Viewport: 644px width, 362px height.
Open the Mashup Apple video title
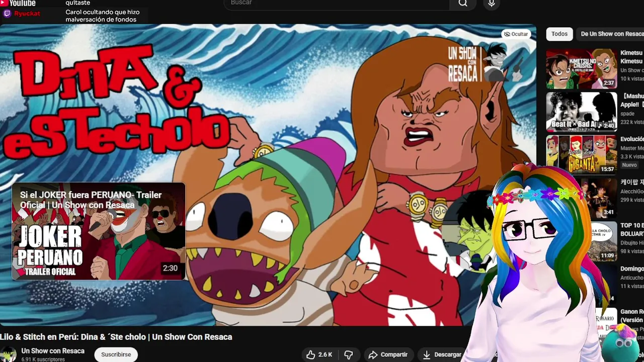[632, 100]
